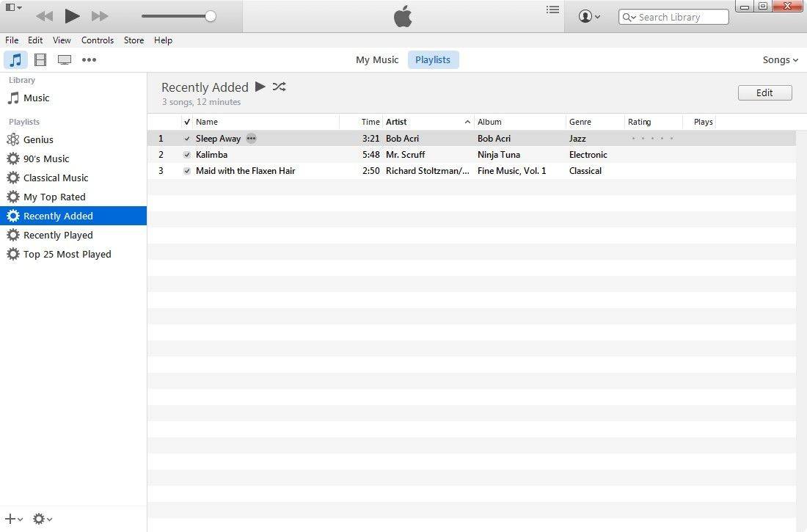Set a rating on the Sleep Away dots
This screenshot has width=807, height=532.
point(652,139)
